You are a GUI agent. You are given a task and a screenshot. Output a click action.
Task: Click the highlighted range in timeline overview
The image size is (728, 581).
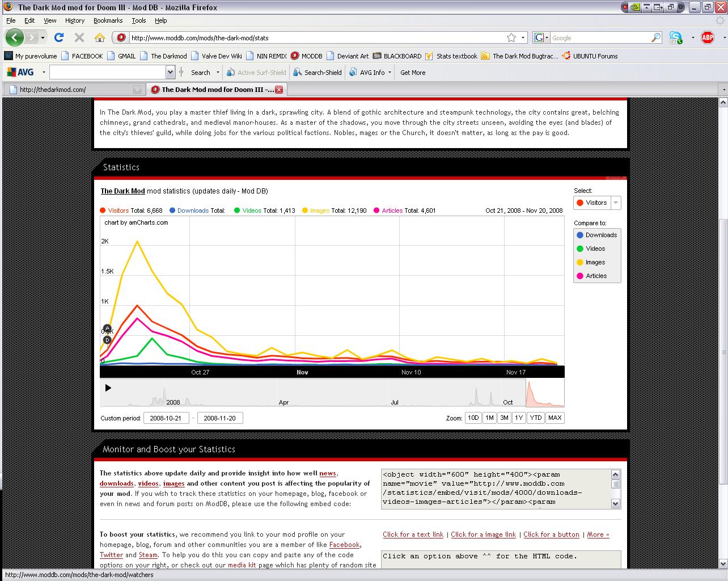pos(545,393)
